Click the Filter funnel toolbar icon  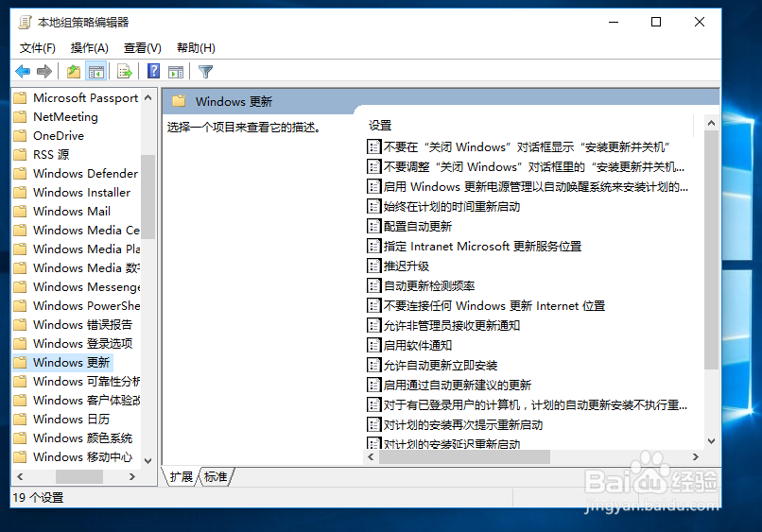point(205,72)
